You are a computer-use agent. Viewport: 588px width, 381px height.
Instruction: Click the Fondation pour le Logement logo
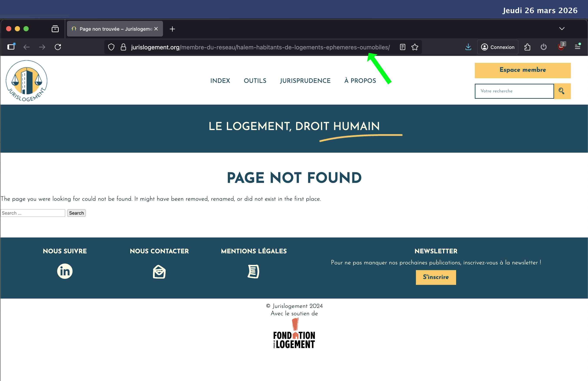point(294,334)
